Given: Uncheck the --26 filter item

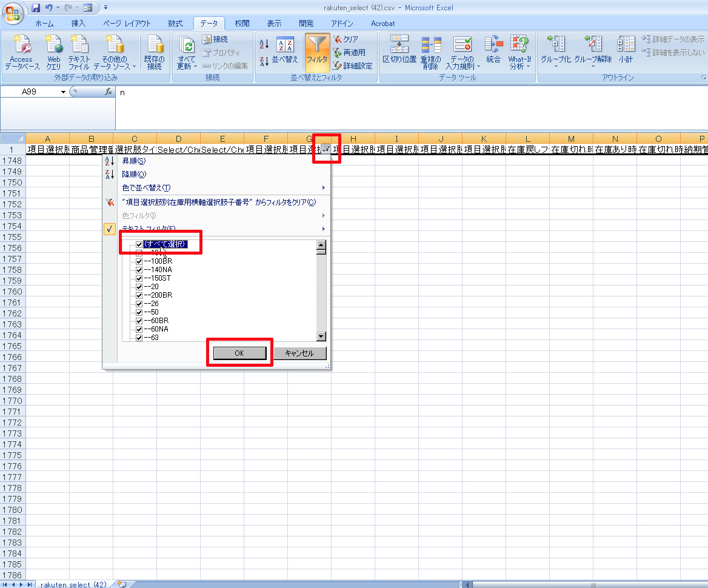Looking at the screenshot, I should 139,304.
